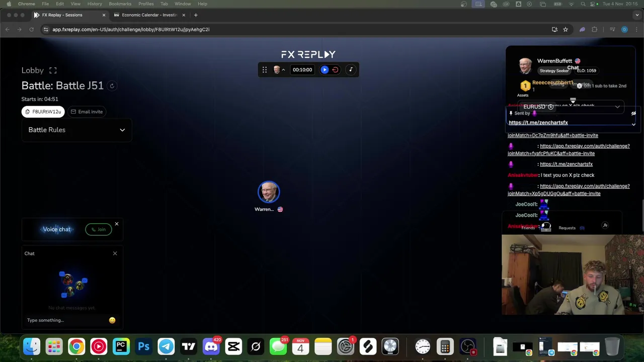Open avatar dropdown in top toolbar
Image resolution: width=644 pixels, height=362 pixels.
click(x=278, y=70)
